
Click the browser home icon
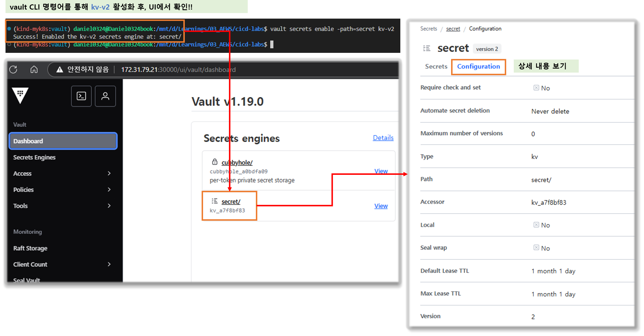(34, 70)
